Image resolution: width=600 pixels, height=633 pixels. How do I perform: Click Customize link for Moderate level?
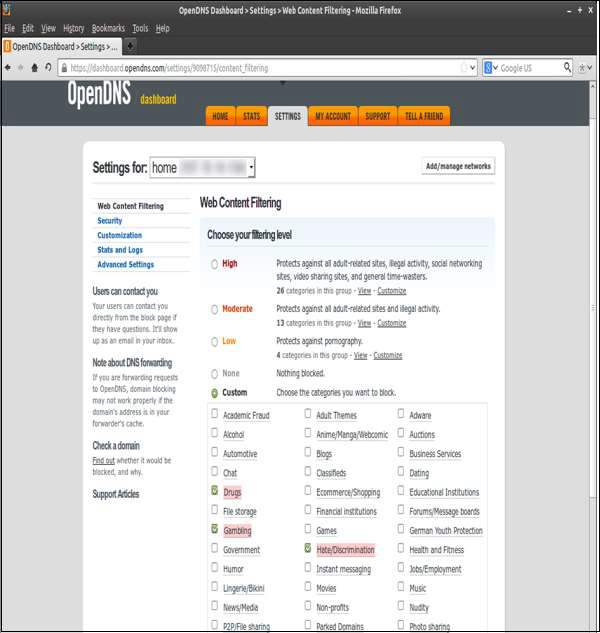click(x=392, y=323)
